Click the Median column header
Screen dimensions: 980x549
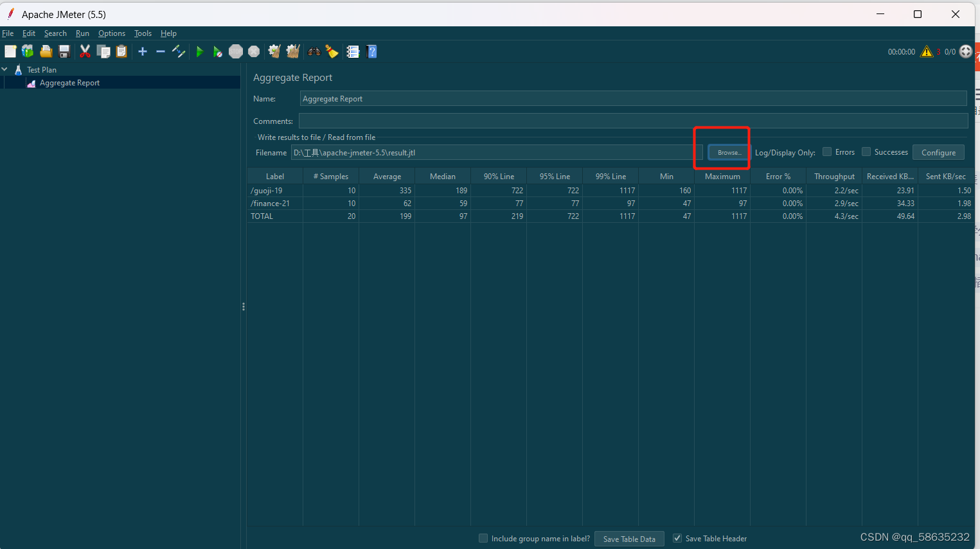443,176
